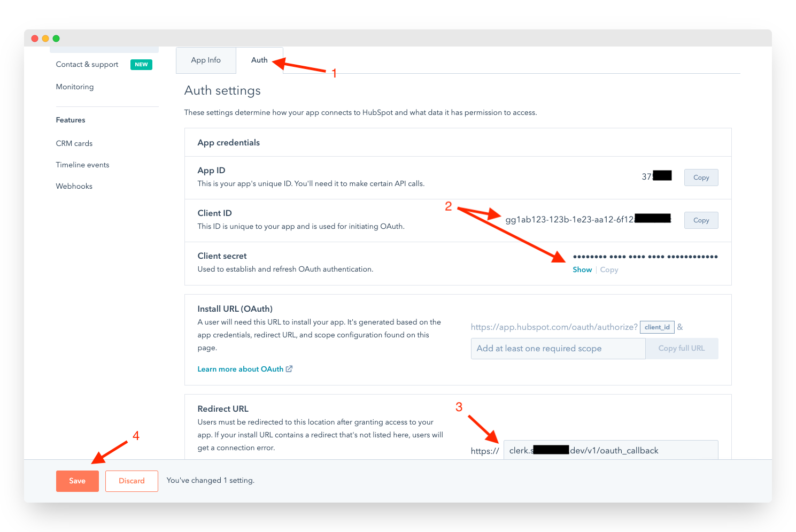The image size is (796, 532).
Task: Click Copy full URL button
Action: click(682, 349)
